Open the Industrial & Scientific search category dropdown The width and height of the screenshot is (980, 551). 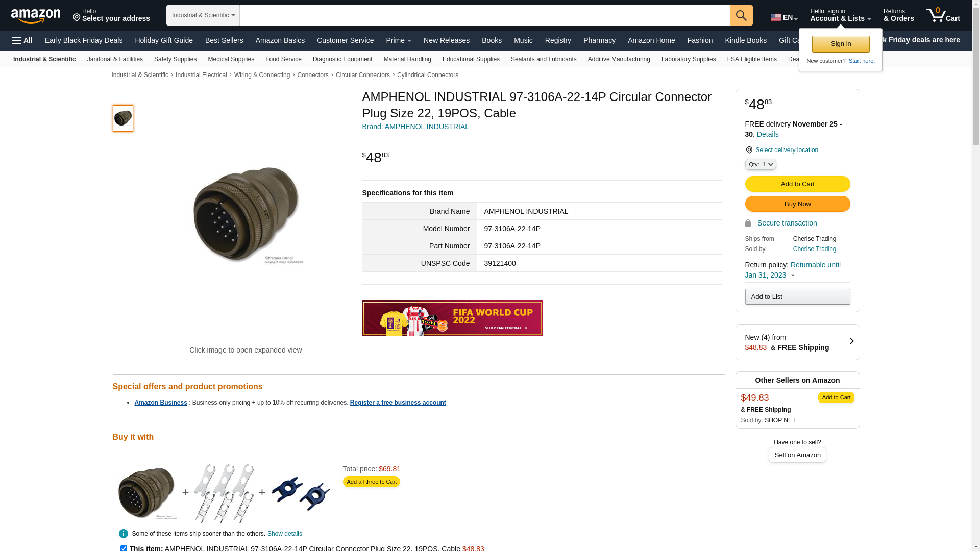click(x=203, y=15)
